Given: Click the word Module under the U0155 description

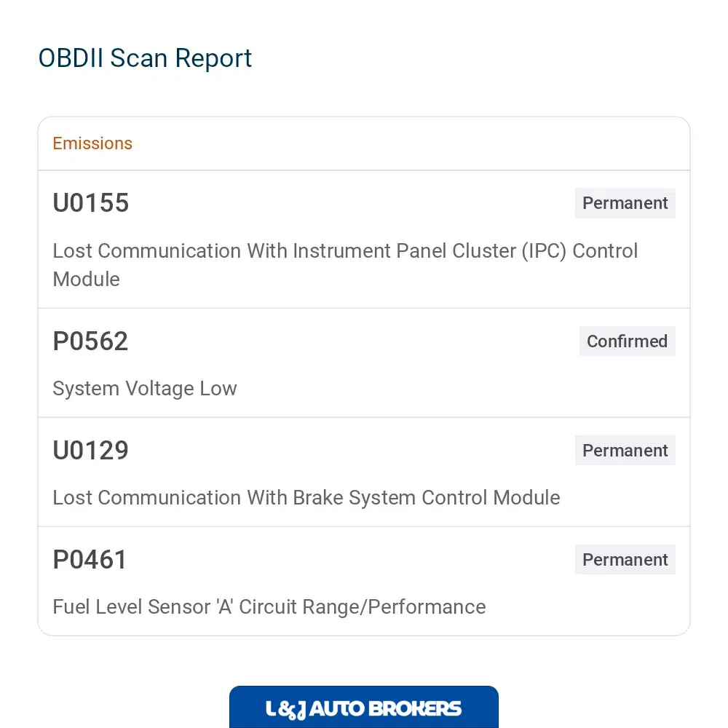Looking at the screenshot, I should click(87, 280).
